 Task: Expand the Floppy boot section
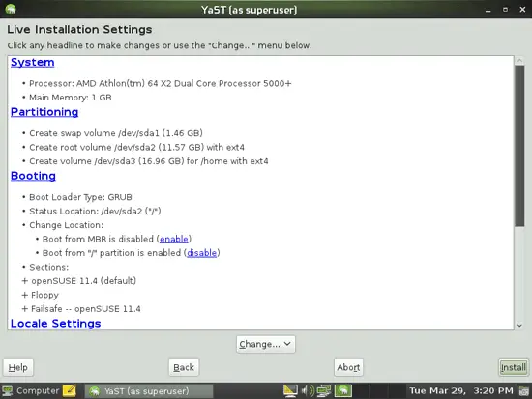coord(24,295)
